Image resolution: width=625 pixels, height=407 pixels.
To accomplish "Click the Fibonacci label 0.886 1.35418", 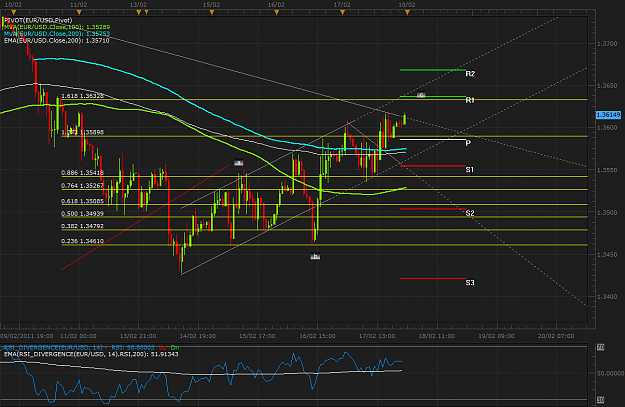I will click(82, 173).
